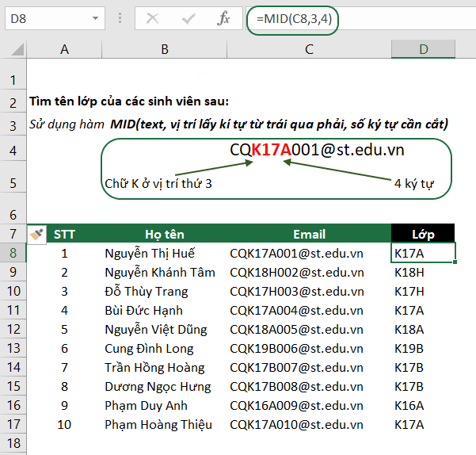This screenshot has width=476, height=455.
Task: Select column A header
Action: click(64, 49)
